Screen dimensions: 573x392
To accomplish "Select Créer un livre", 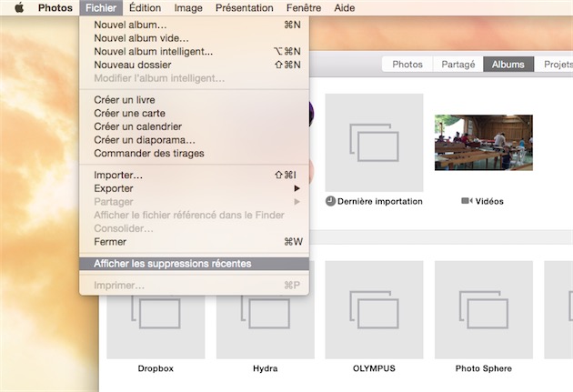I will [x=195, y=100].
